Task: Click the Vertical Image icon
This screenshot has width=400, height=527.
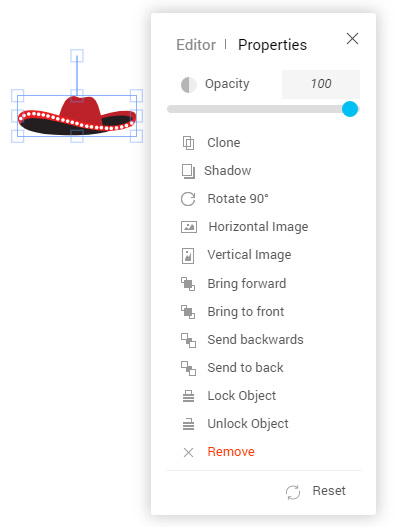Action: click(x=188, y=255)
